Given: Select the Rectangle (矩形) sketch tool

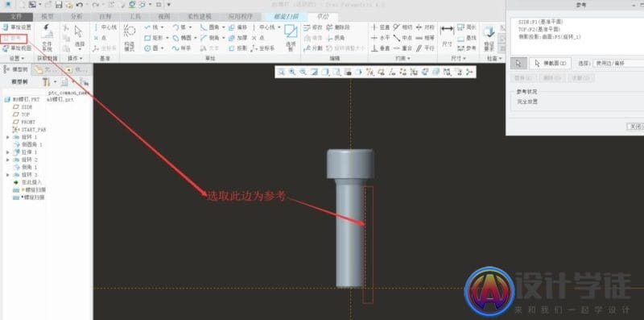Looking at the screenshot, I should click(154, 38).
